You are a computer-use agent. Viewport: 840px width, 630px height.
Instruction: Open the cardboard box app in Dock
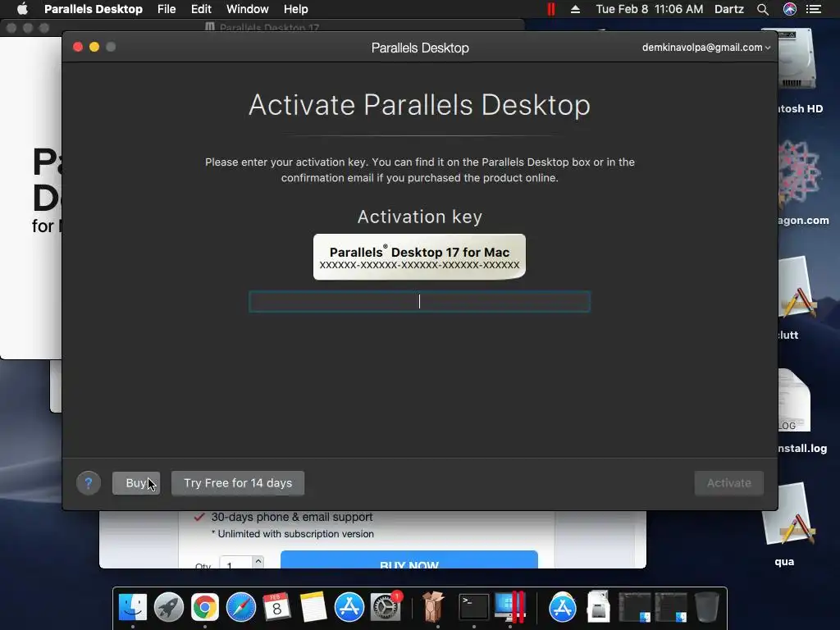[x=433, y=608]
